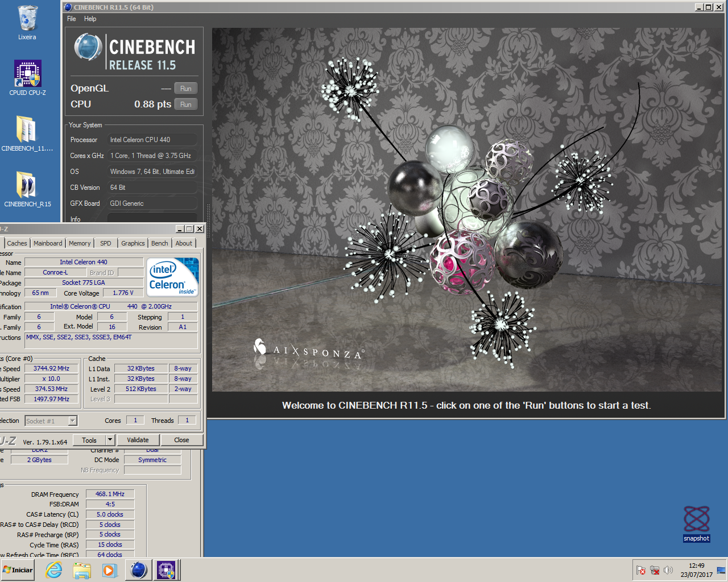Screen dimensions: 728x582
Task: Switch to the About tab in CPU-Z
Action: pyautogui.click(x=184, y=243)
